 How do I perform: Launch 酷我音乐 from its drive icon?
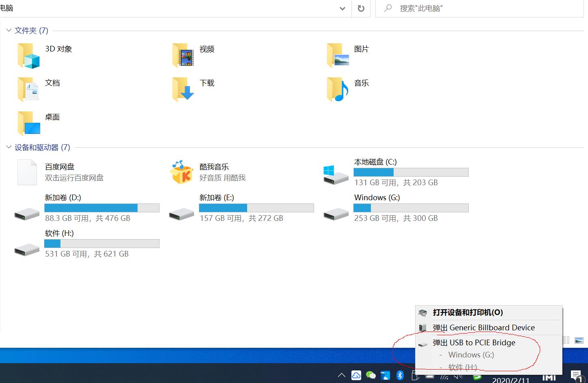pos(181,172)
